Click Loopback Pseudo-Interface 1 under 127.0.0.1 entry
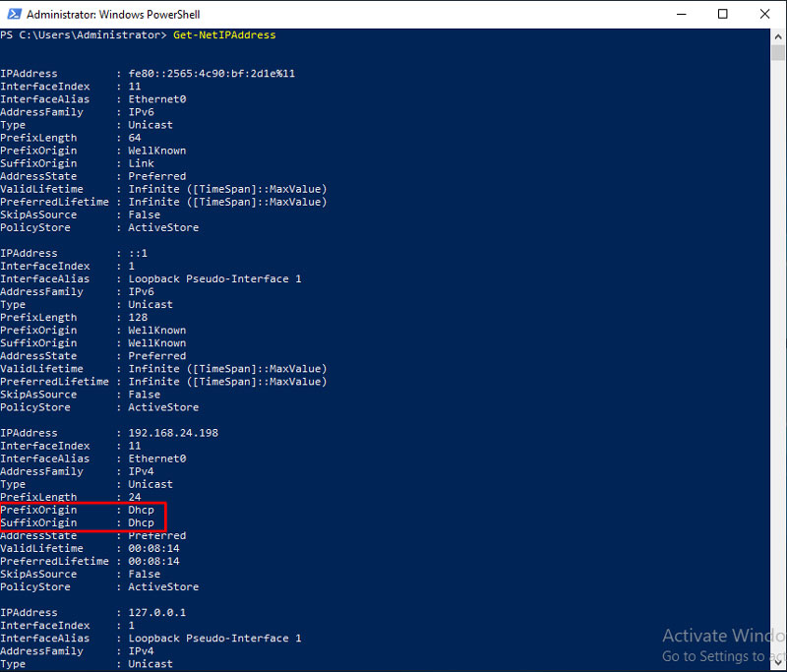 [x=214, y=639]
